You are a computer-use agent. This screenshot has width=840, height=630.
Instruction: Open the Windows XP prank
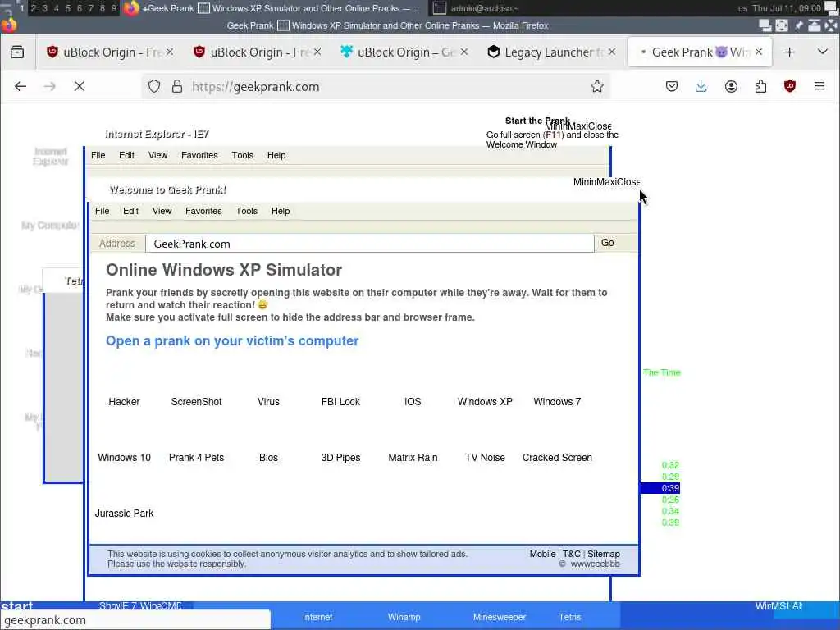[485, 402]
